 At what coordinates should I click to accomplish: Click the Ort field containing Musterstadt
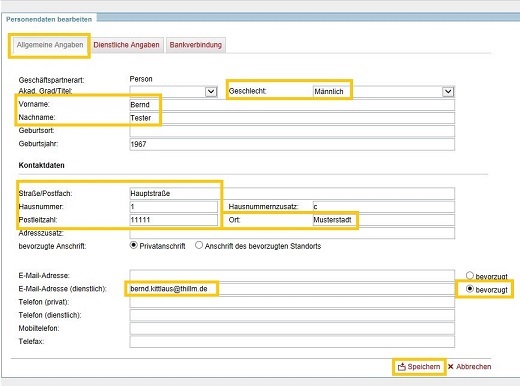tap(384, 220)
